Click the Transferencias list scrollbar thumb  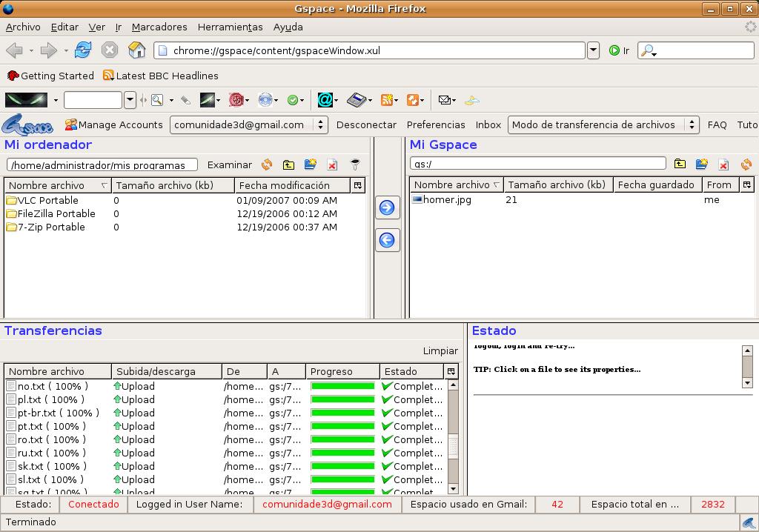tap(453, 447)
